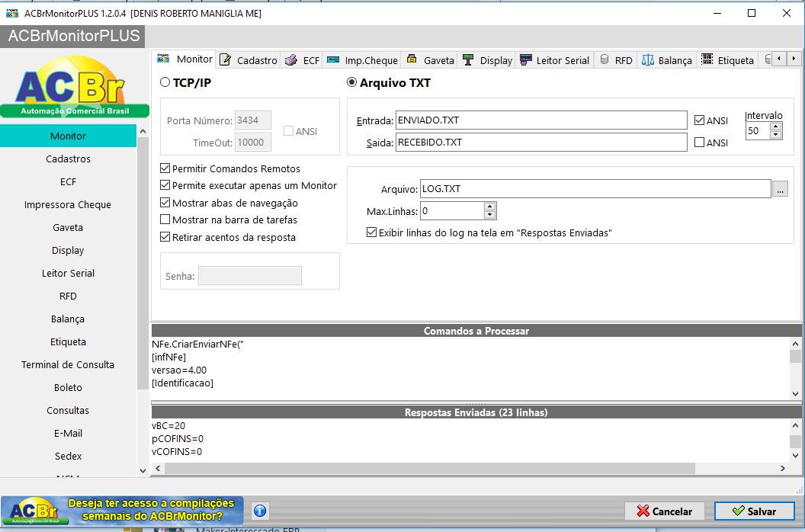The image size is (805, 532).
Task: Open the Cadastro tab
Action: click(249, 60)
